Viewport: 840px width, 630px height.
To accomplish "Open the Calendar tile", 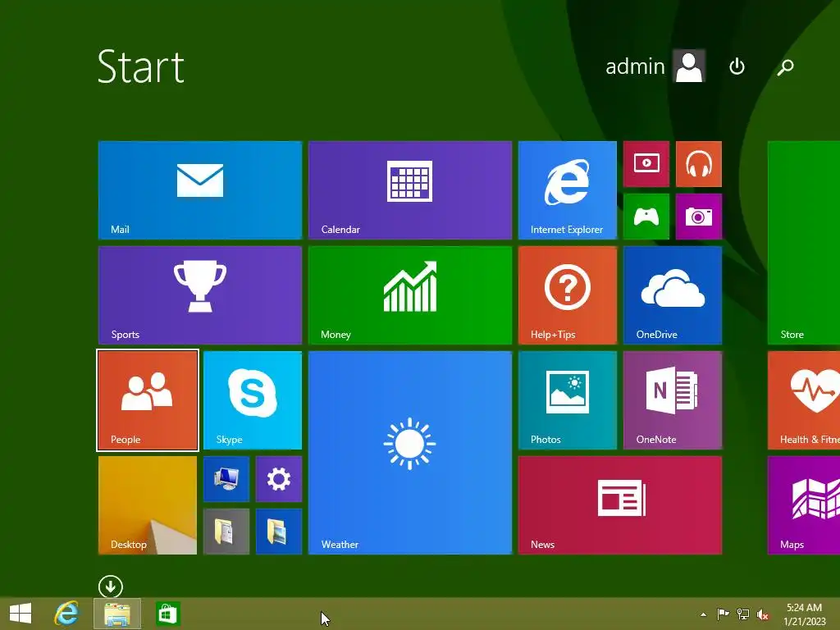I will 410,190.
